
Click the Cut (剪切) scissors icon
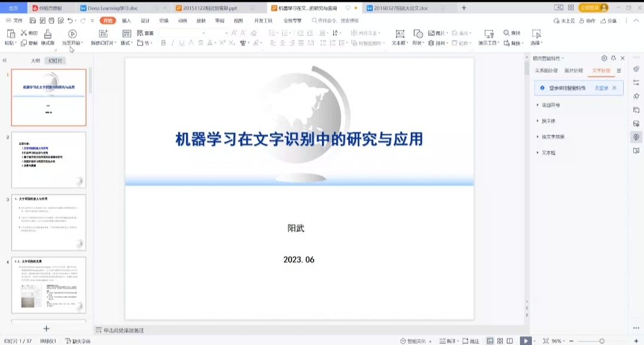[24, 33]
